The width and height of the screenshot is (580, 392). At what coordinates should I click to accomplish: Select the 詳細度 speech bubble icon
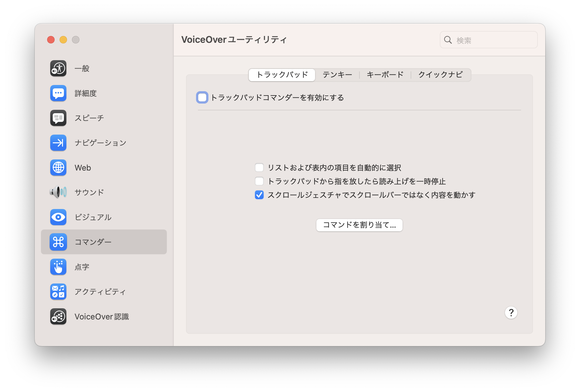(x=58, y=93)
